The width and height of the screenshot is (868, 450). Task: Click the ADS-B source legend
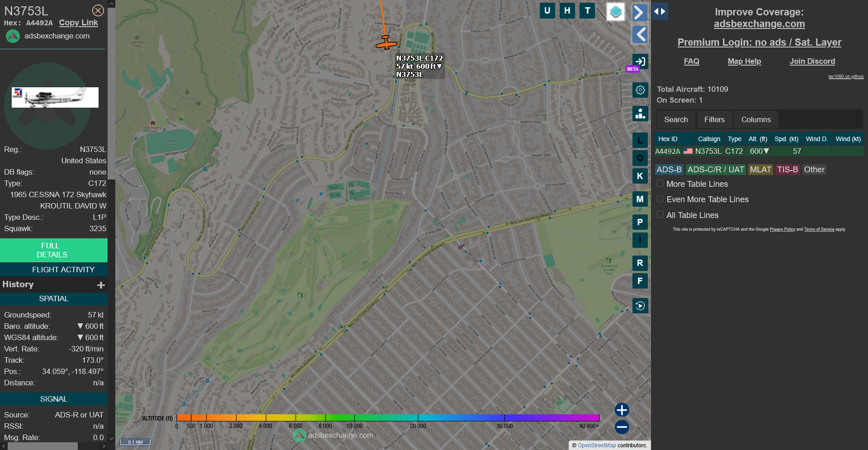tap(669, 170)
